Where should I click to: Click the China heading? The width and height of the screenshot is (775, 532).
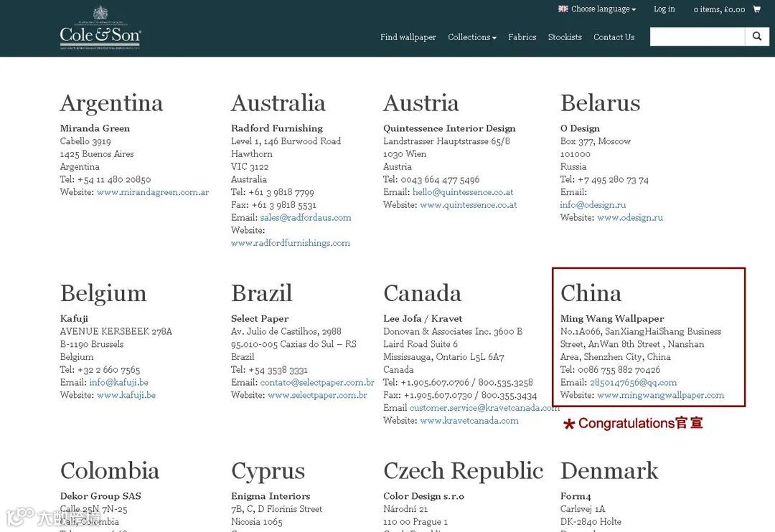click(591, 293)
